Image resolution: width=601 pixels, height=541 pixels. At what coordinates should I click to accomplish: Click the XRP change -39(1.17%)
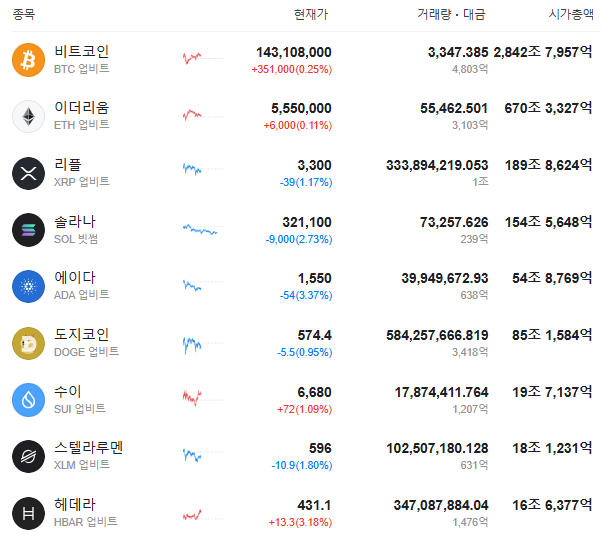click(x=306, y=182)
